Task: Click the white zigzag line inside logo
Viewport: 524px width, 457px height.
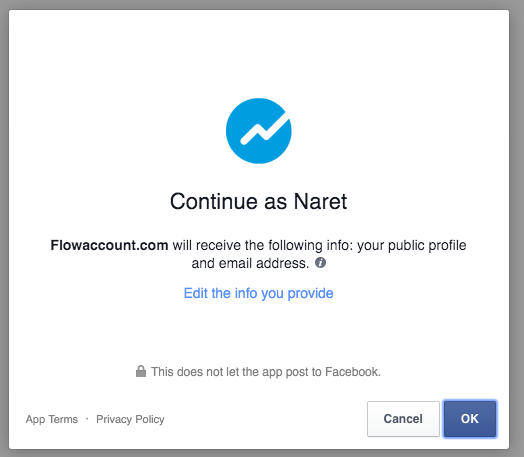Action: pos(265,130)
